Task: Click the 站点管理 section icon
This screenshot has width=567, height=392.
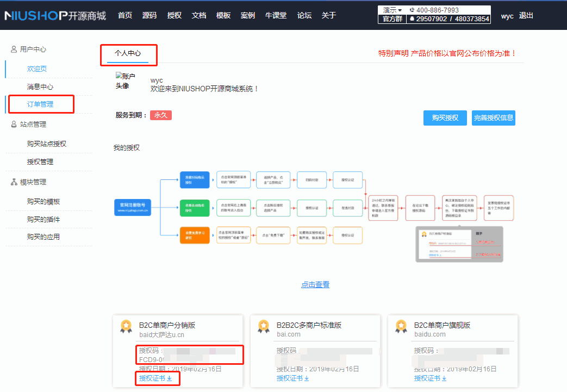Action: [14, 125]
